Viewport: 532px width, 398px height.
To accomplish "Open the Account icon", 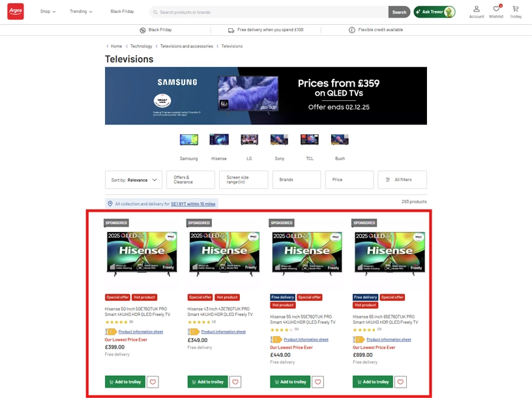I will pyautogui.click(x=477, y=12).
